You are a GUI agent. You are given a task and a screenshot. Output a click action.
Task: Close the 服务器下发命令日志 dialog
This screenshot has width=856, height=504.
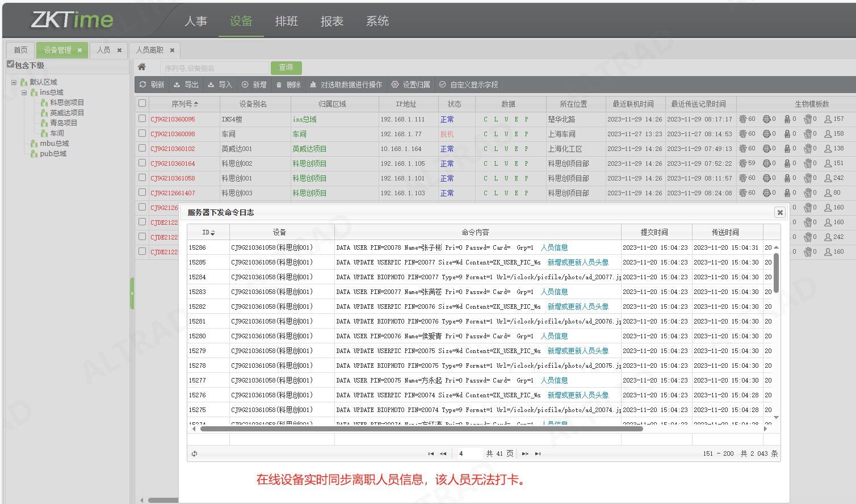coord(780,212)
